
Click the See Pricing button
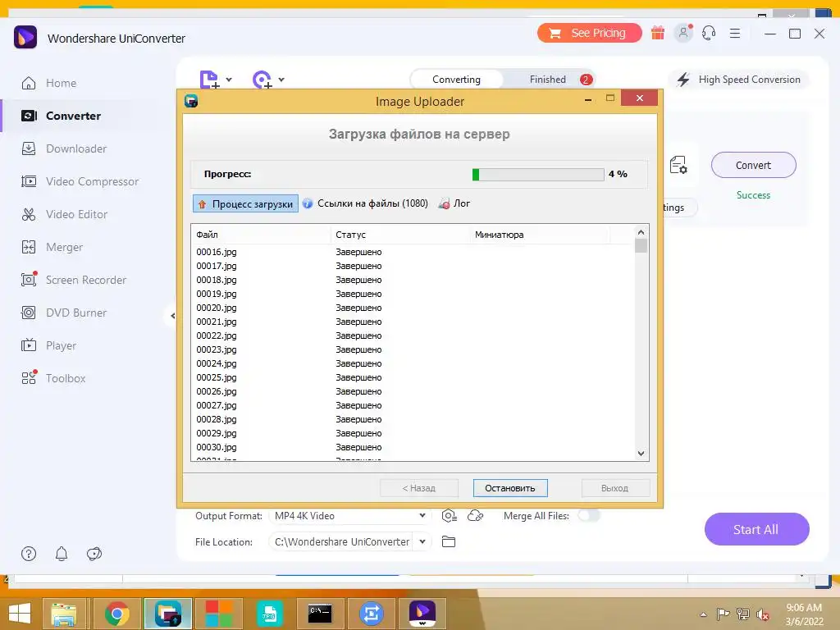[x=589, y=33]
